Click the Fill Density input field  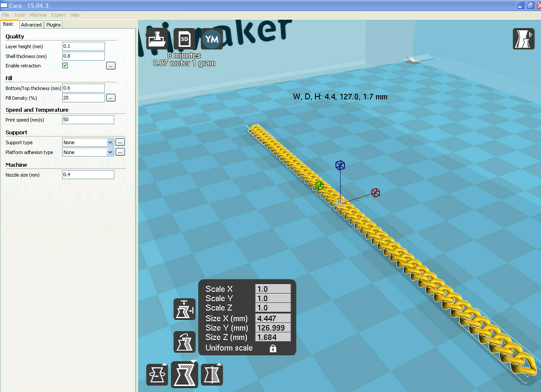[84, 98]
